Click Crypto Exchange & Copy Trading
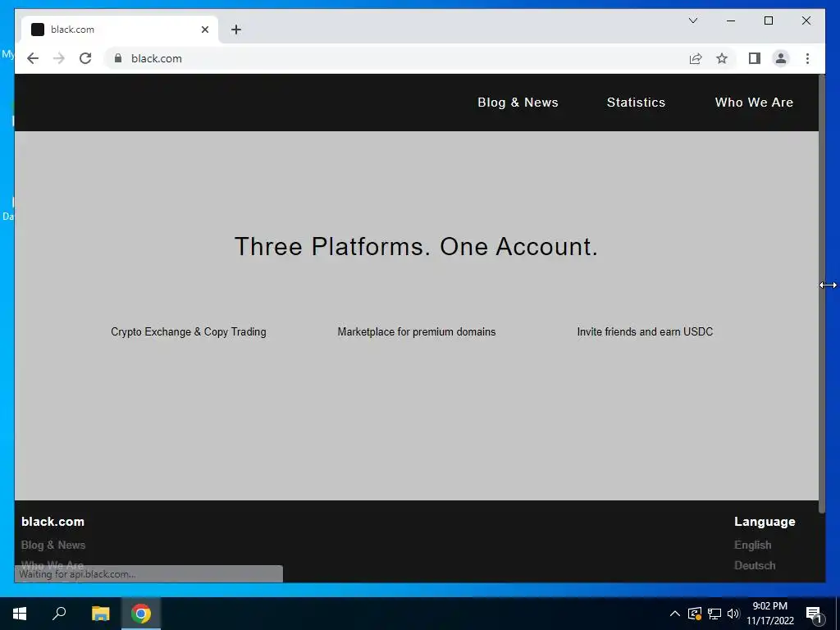 click(188, 331)
